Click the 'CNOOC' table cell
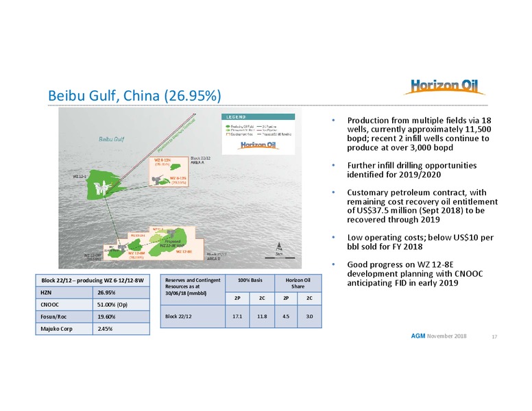 [64, 305]
